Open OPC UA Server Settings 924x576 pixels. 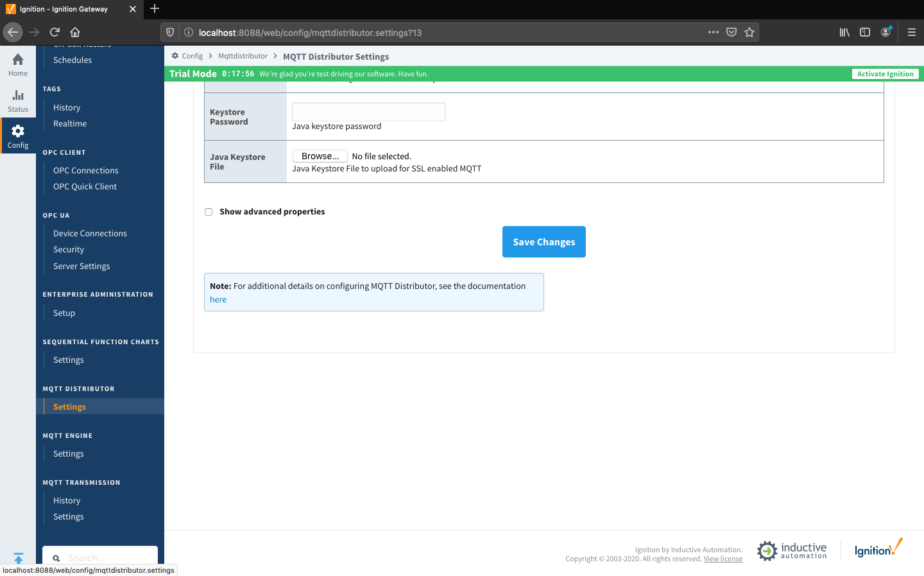click(x=81, y=266)
